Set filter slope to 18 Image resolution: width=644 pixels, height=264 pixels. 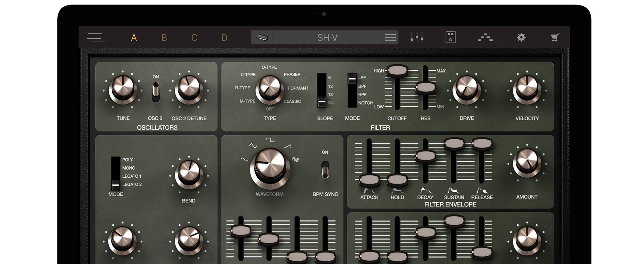pos(330,94)
